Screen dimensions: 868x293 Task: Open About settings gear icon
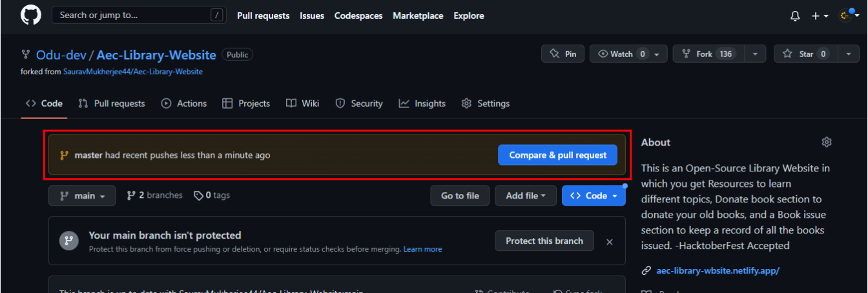point(827,142)
